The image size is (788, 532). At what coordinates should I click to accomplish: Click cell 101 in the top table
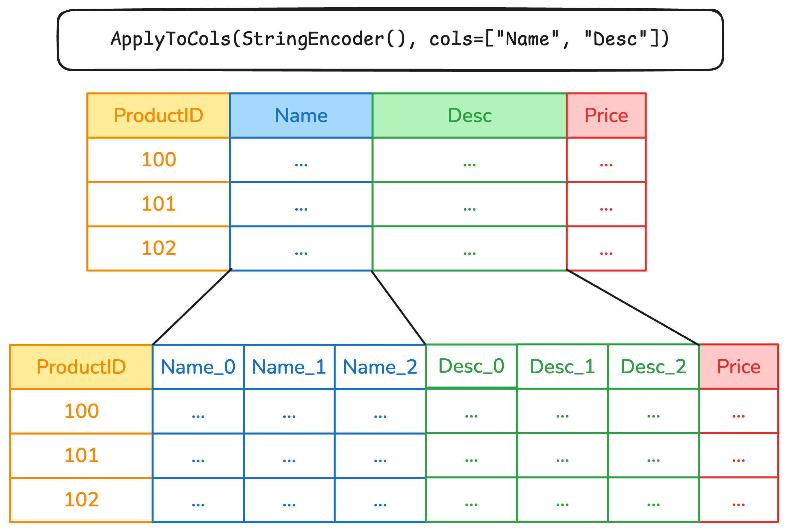(158, 204)
